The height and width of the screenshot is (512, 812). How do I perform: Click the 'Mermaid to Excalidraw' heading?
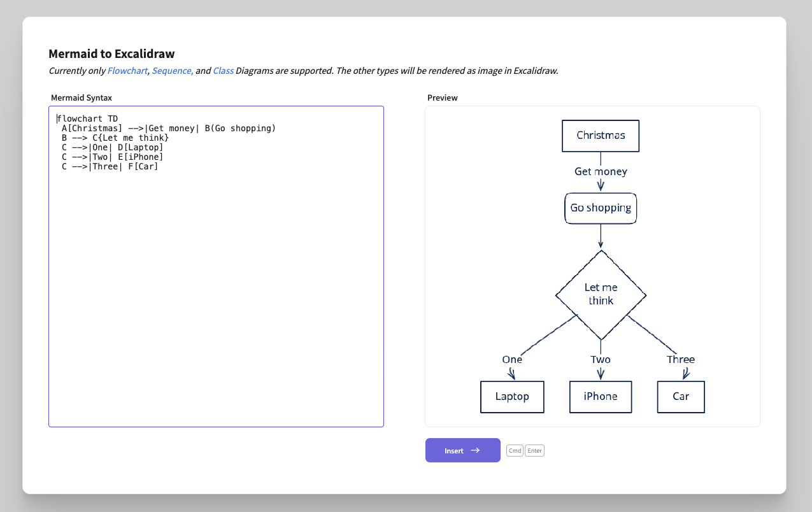pyautogui.click(x=111, y=53)
